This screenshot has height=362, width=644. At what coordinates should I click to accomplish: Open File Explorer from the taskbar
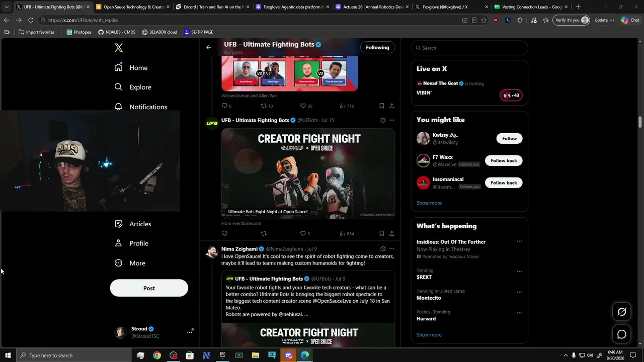[255, 355]
